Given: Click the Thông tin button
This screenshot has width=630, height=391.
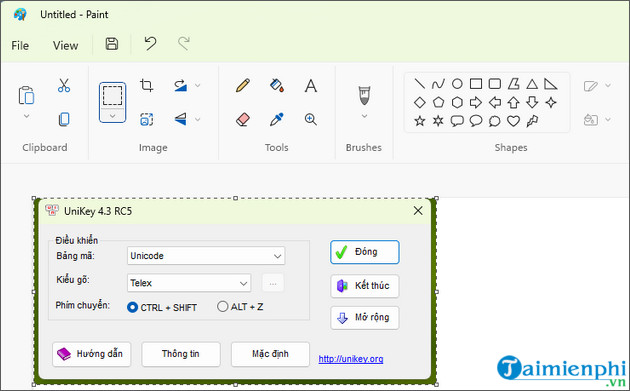Looking at the screenshot, I should click(x=181, y=354).
